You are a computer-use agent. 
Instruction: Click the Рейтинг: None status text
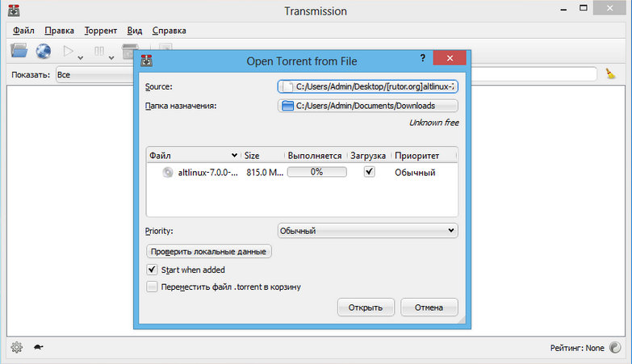point(577,348)
